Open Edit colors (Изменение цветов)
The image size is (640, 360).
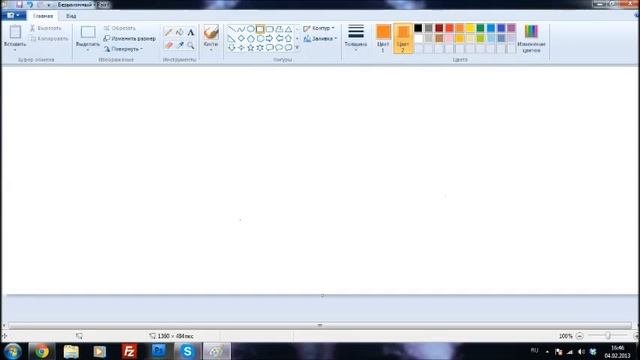click(x=531, y=38)
